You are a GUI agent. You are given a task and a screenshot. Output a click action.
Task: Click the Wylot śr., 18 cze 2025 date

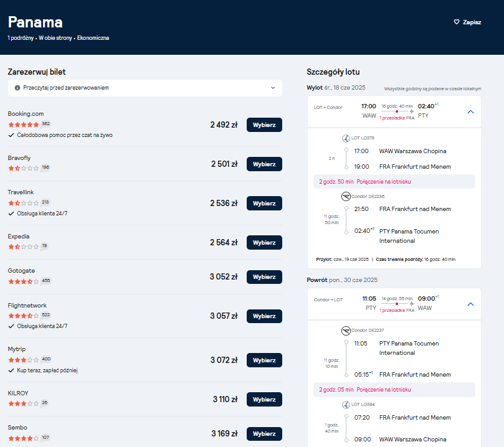pos(336,88)
